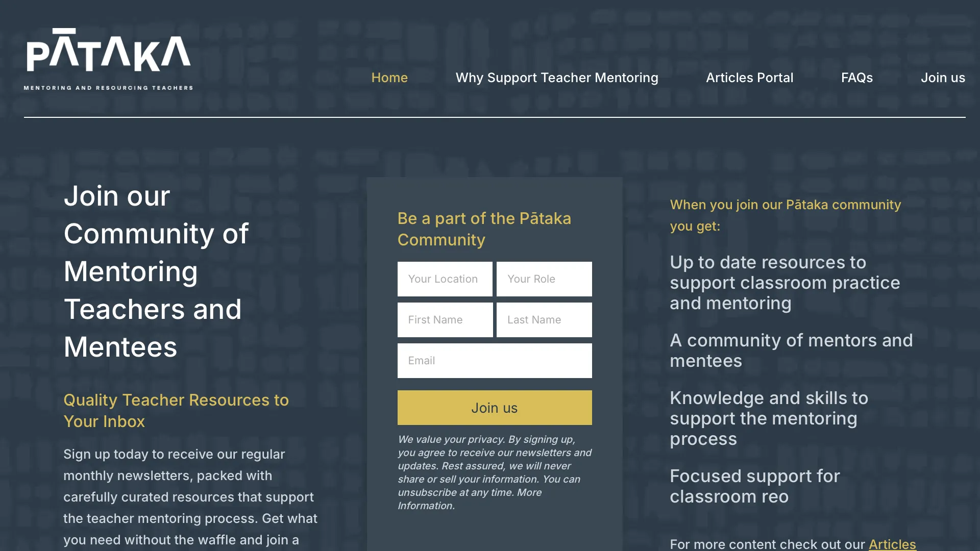Expand the Your Location dropdown selector
The width and height of the screenshot is (980, 551).
click(445, 279)
